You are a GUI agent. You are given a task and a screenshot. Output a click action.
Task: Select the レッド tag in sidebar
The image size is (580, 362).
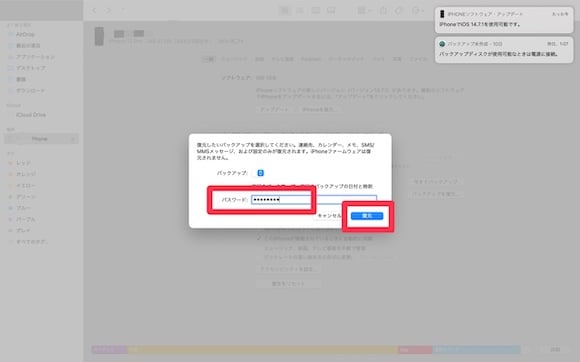(23, 163)
